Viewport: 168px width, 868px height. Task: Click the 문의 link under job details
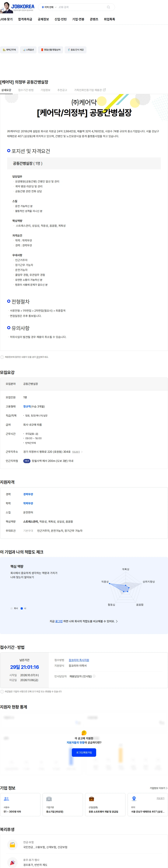tap(38, 357)
